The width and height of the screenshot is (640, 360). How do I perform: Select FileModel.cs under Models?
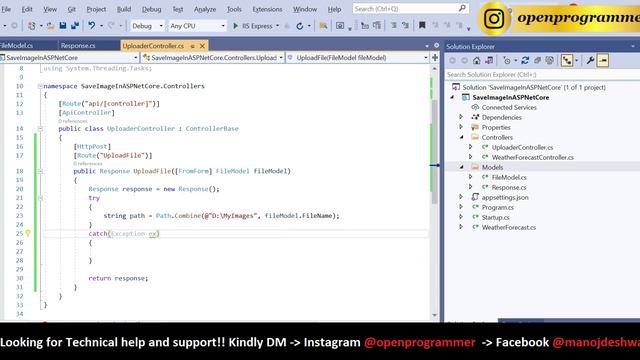(x=509, y=178)
